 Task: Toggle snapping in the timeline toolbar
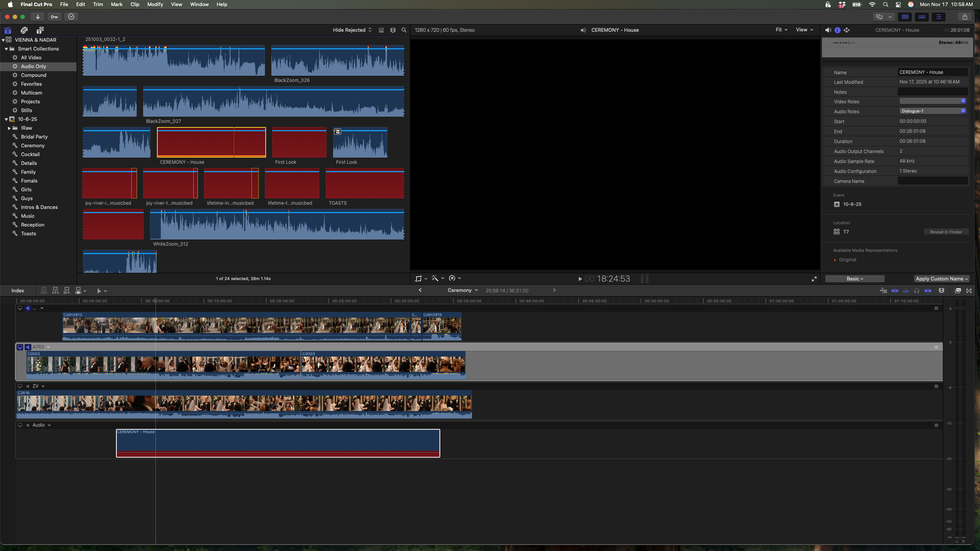tap(928, 291)
